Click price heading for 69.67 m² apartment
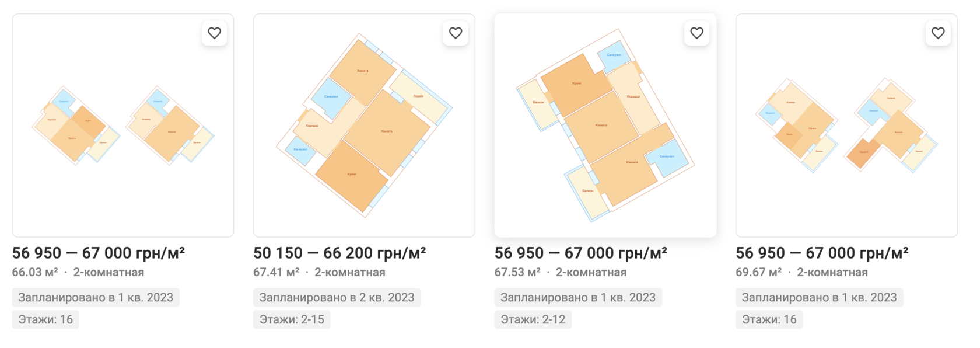This screenshot has width=980, height=348. [822, 253]
